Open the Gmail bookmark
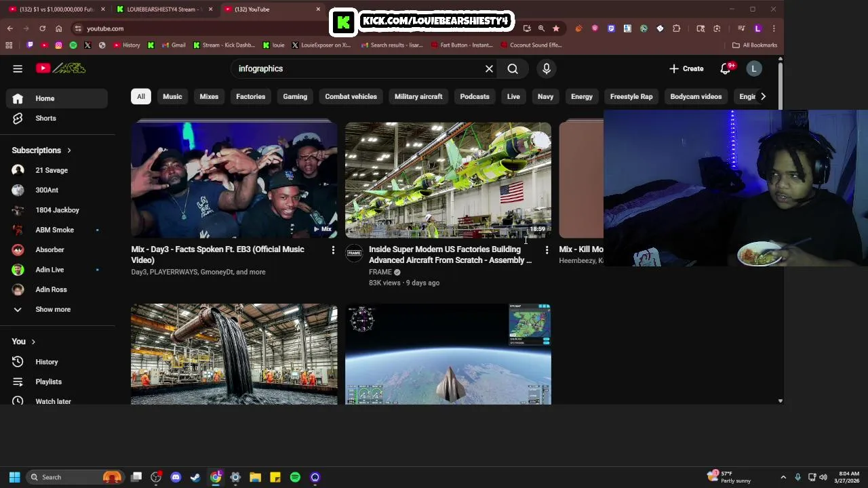 click(173, 45)
